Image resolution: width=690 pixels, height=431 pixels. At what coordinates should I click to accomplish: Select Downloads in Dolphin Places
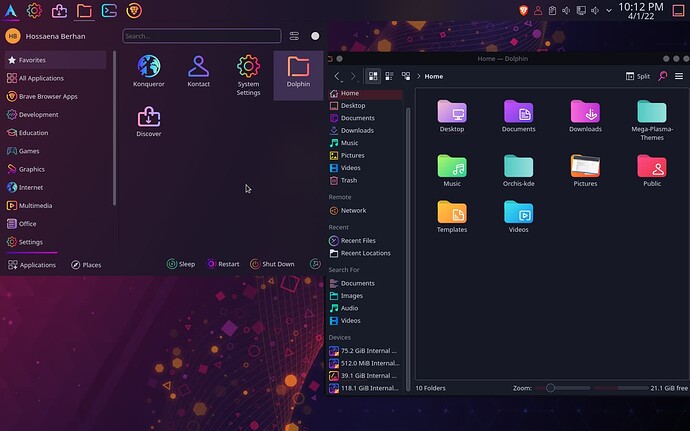[x=365, y=130]
